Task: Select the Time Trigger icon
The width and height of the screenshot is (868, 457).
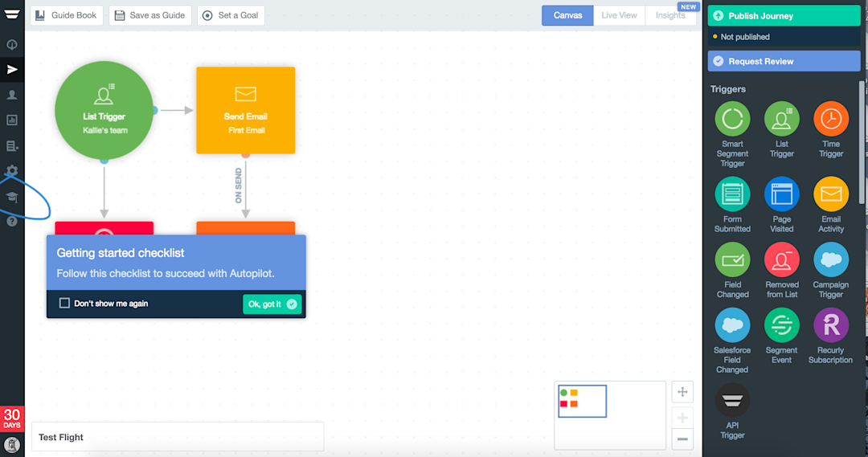Action: [831, 119]
